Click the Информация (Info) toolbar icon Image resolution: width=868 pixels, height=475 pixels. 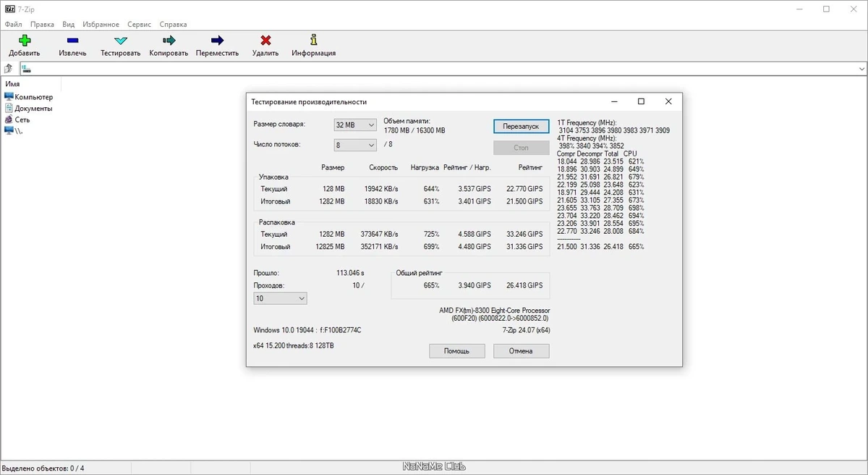click(313, 40)
